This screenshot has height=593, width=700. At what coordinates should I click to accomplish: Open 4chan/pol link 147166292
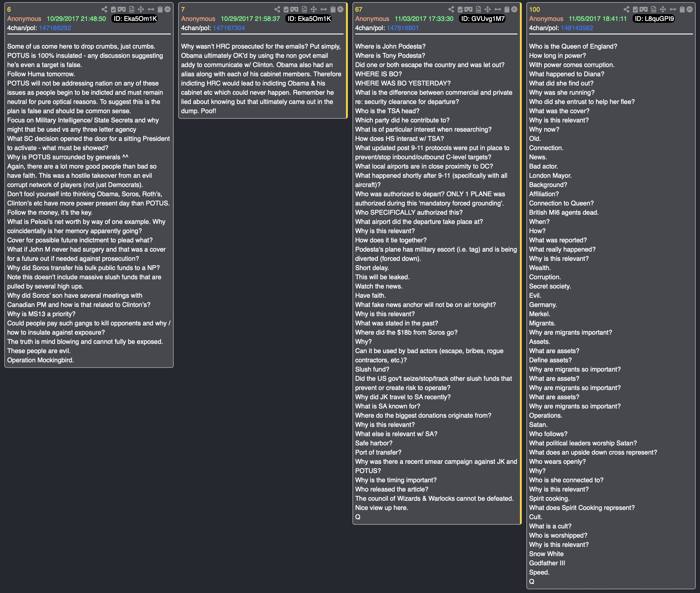coord(55,28)
